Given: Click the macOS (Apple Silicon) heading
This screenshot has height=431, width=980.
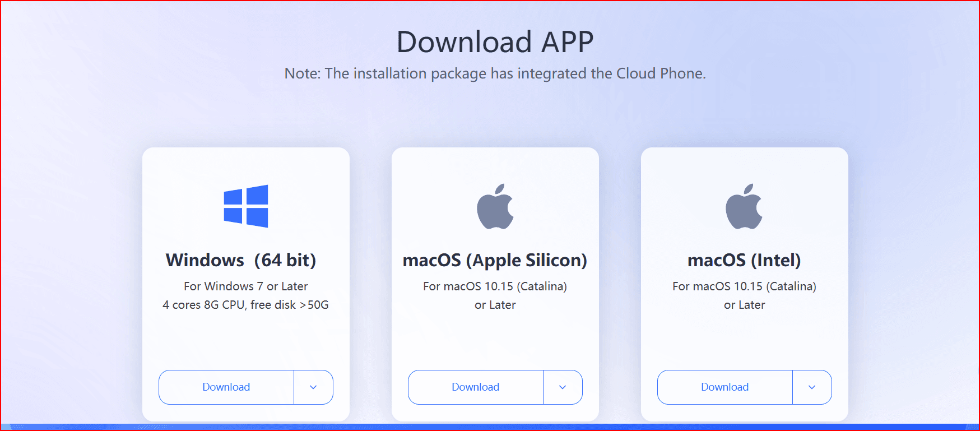Looking at the screenshot, I should (495, 259).
